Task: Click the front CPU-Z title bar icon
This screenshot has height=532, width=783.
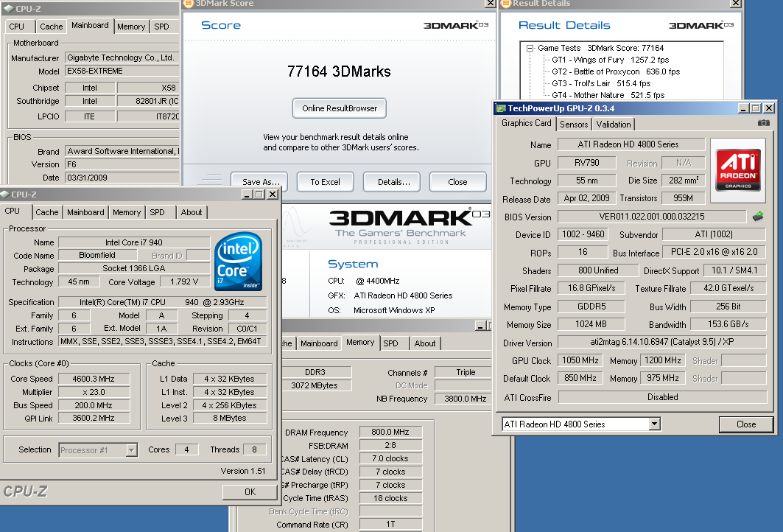Action: pyautogui.click(x=5, y=195)
